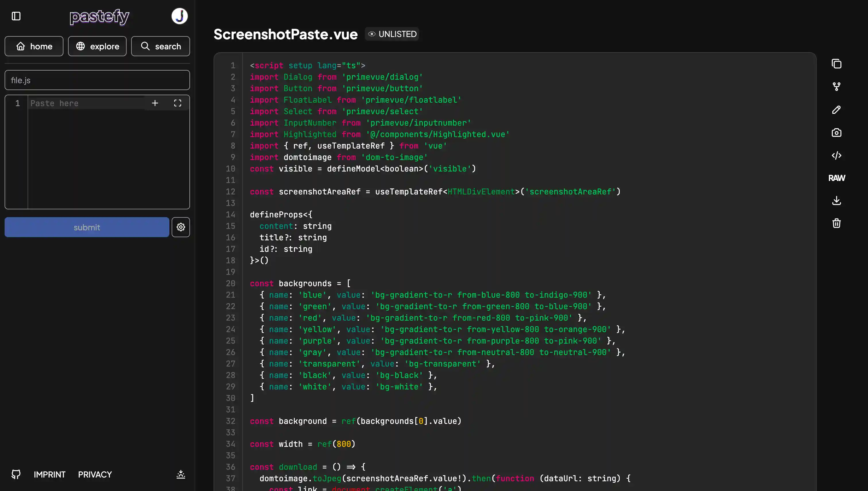Open embed code via the brackets icon
The image size is (868, 491).
pyautogui.click(x=836, y=155)
